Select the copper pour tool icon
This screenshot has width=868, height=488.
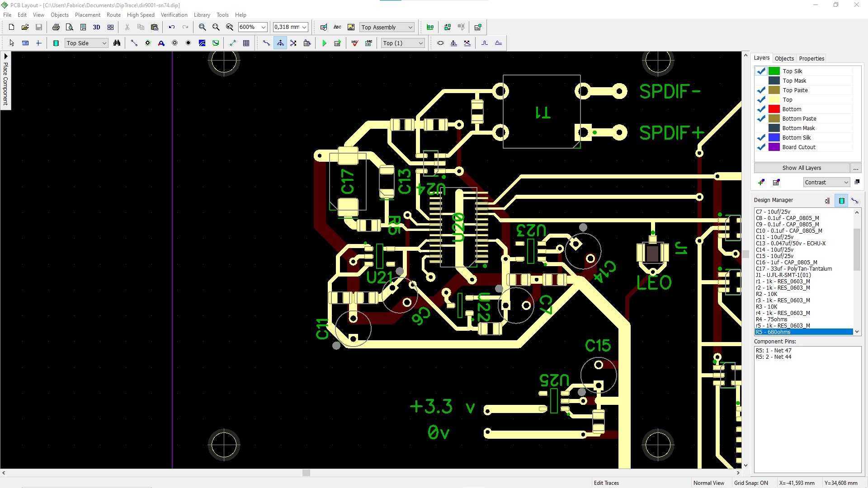(202, 43)
